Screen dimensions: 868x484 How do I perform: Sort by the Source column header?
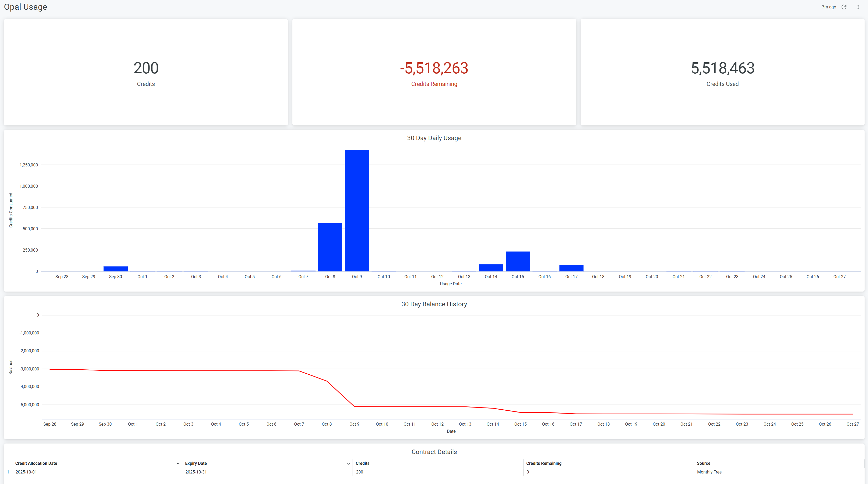704,463
